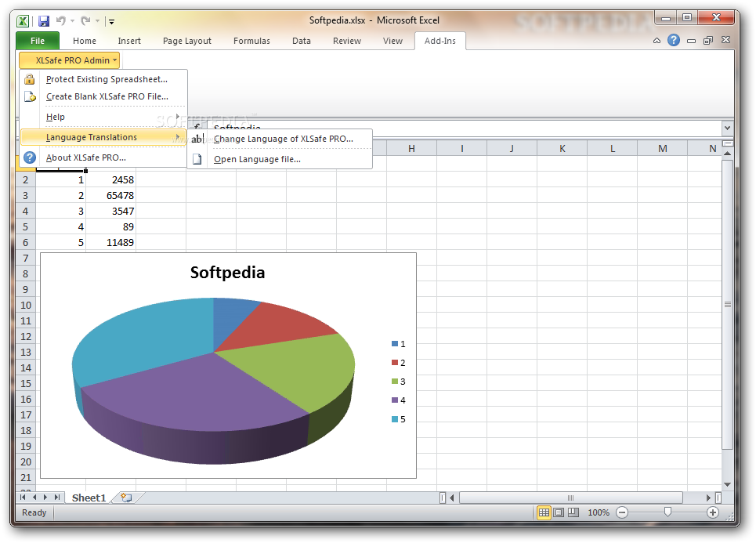Viewport: 756px width, 543px height.
Task: Click blue legend swatch for series 1
Action: (x=395, y=344)
